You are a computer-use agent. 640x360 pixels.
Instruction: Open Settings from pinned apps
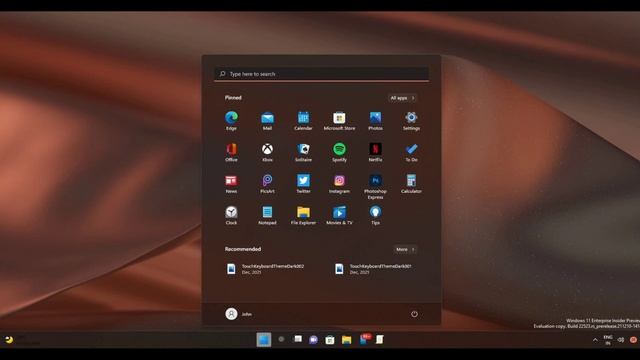tap(411, 121)
